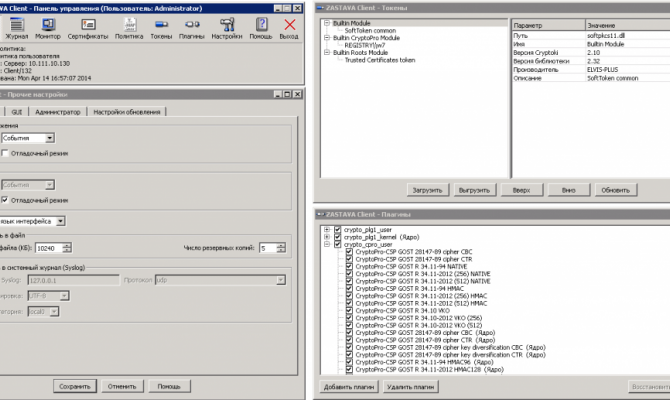Click the Загрузить button in Tokens window
This screenshot has height=400, width=670.
(427, 190)
